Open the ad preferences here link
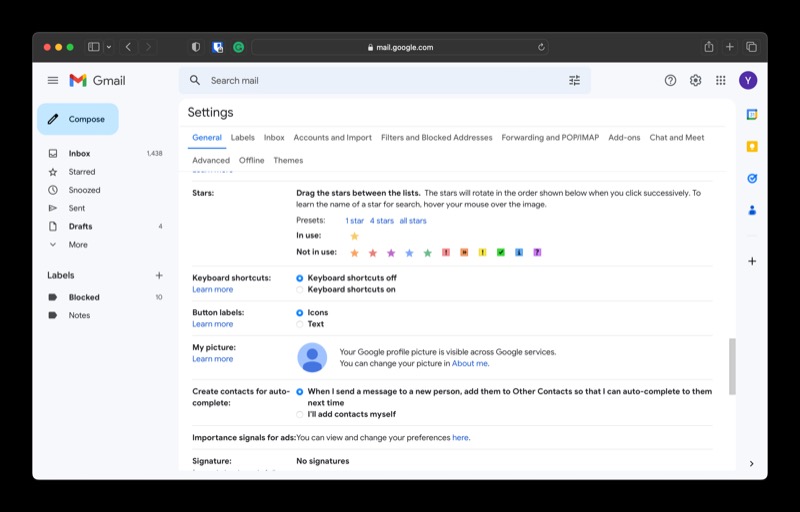 tap(460, 438)
